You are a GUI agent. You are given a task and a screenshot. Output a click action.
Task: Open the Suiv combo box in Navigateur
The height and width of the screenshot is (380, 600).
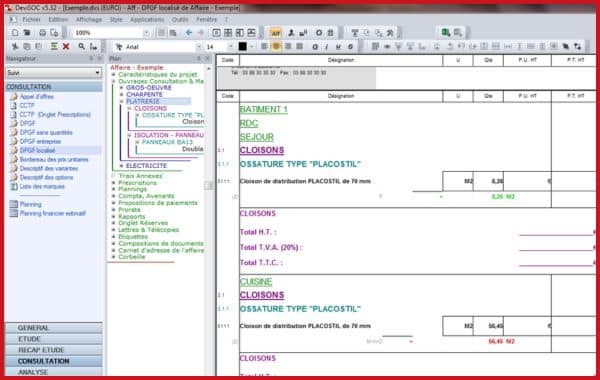pos(54,73)
